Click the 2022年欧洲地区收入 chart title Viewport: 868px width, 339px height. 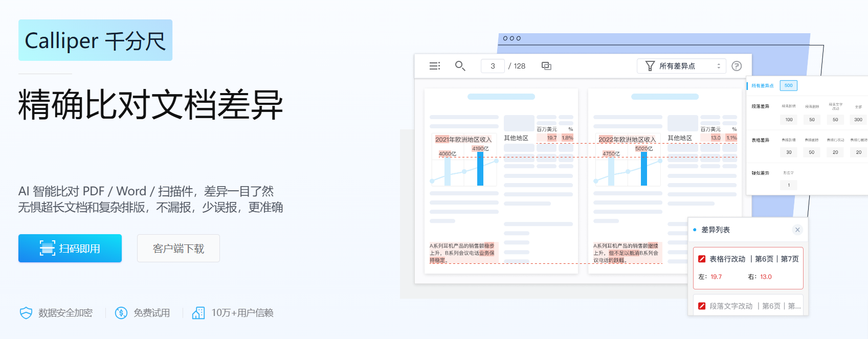[627, 140]
